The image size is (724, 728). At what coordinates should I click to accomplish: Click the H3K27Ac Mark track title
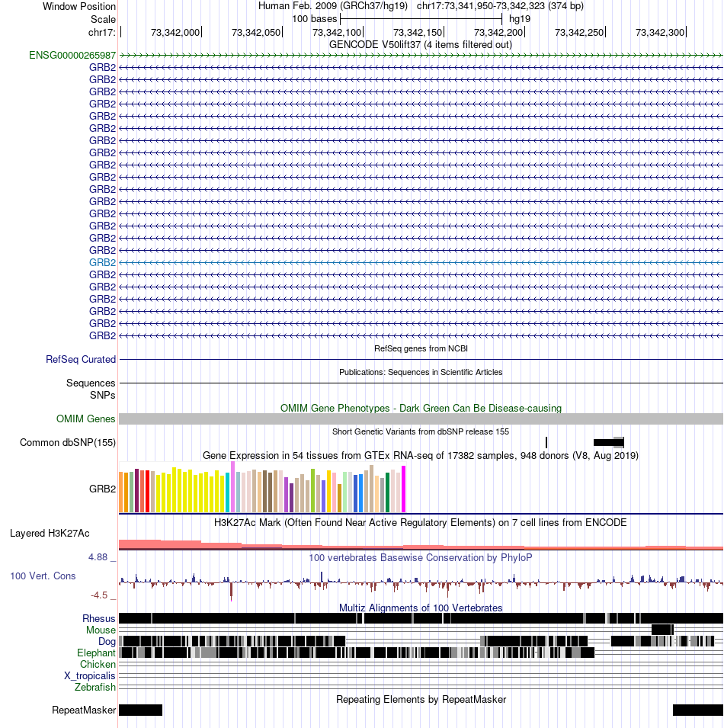pyautogui.click(x=421, y=522)
